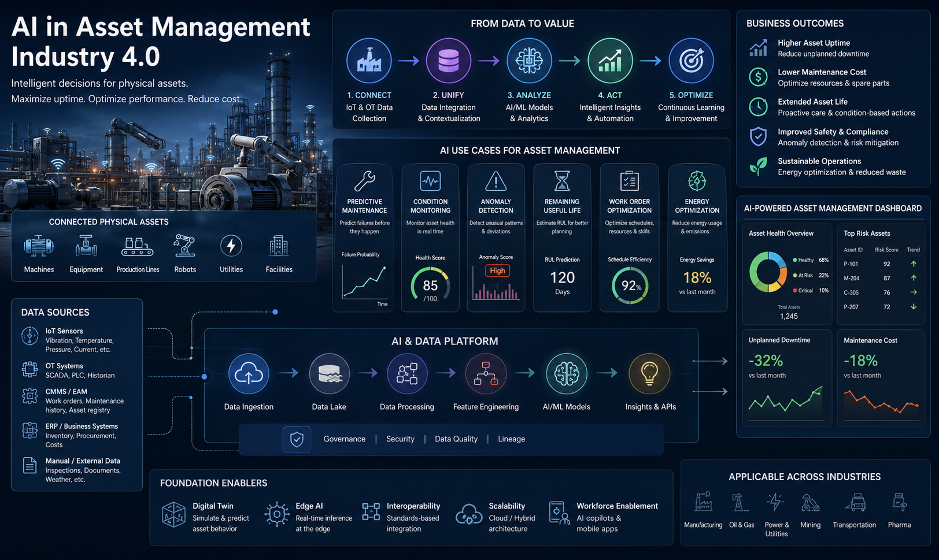
Task: Click the 18% energy savings value
Action: tap(697, 278)
